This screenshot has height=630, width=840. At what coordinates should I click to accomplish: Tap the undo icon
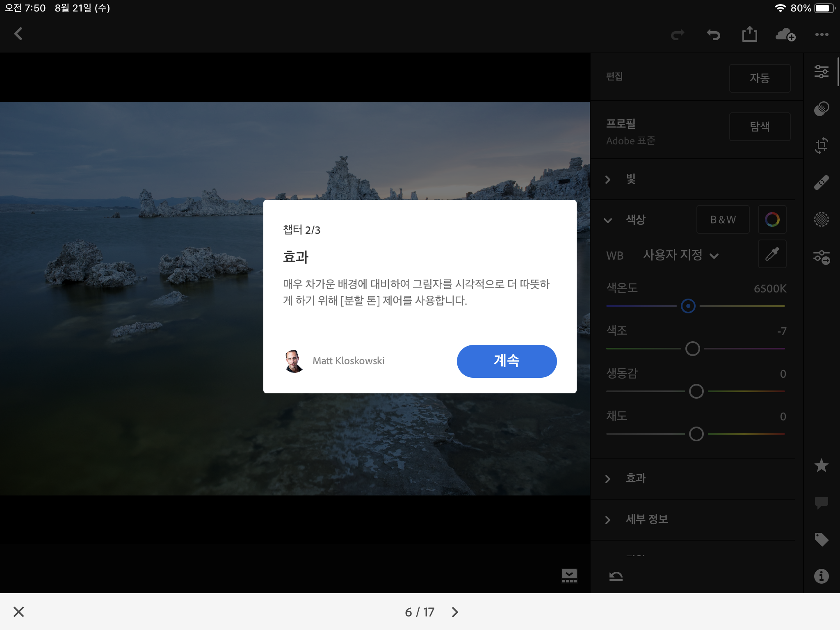pos(714,34)
